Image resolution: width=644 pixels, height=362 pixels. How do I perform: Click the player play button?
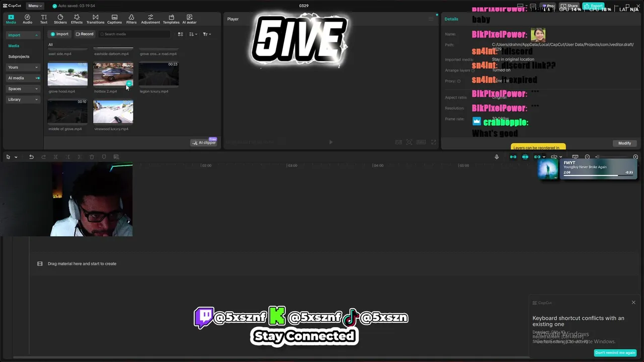tap(331, 142)
